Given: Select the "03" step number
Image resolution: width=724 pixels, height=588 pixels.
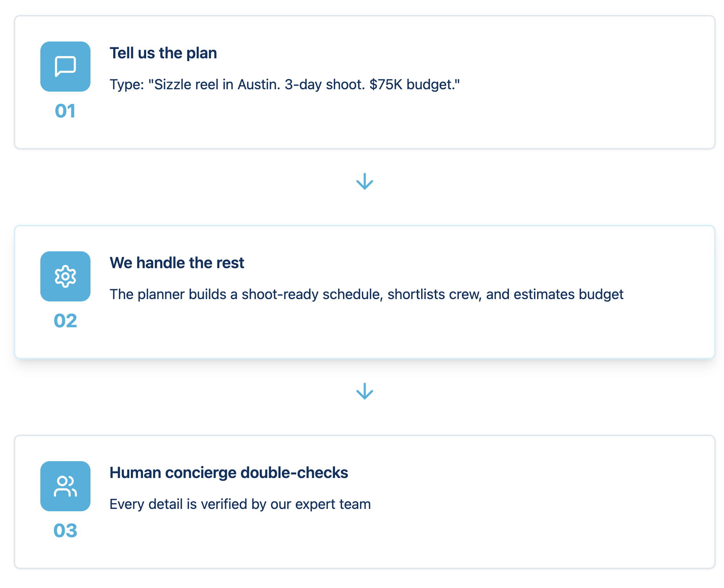Looking at the screenshot, I should (65, 530).
